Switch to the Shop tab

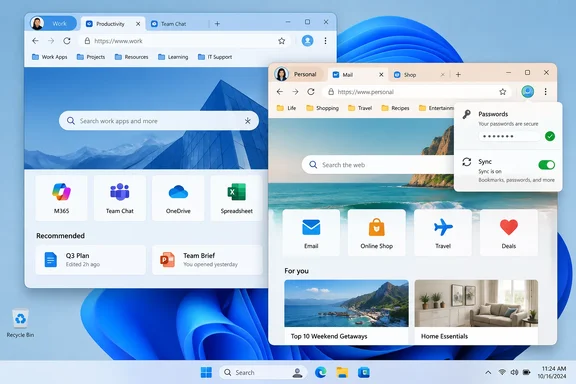coord(415,75)
